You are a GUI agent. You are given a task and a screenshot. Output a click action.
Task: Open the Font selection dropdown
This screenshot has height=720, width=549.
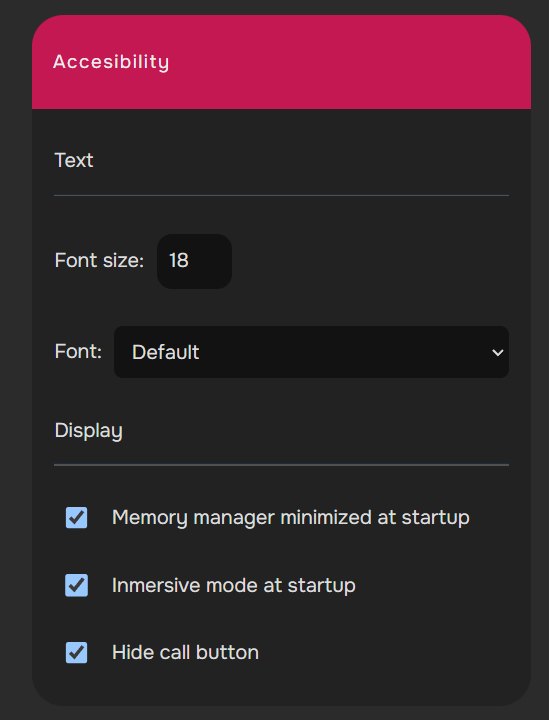tap(311, 352)
